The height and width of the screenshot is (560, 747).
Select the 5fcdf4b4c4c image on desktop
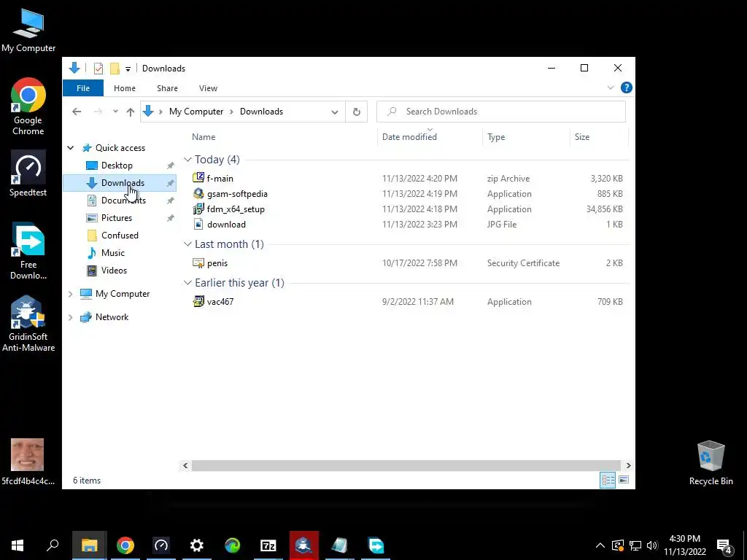click(28, 462)
